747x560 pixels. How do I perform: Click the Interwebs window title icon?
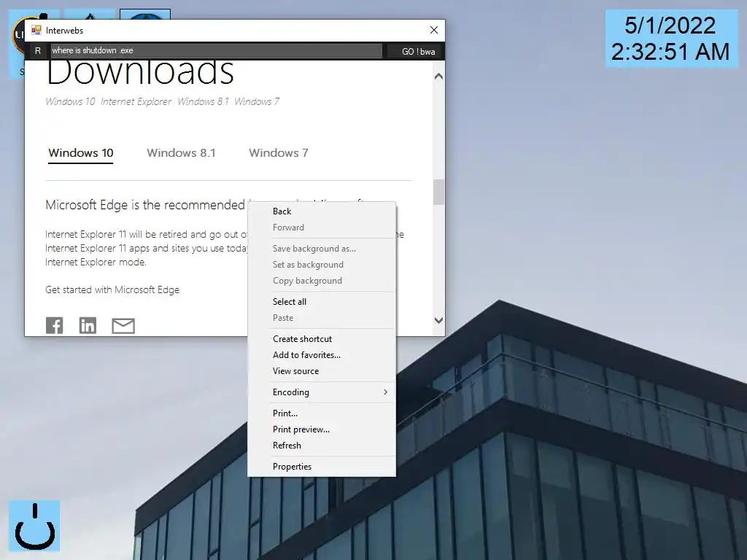tap(36, 31)
